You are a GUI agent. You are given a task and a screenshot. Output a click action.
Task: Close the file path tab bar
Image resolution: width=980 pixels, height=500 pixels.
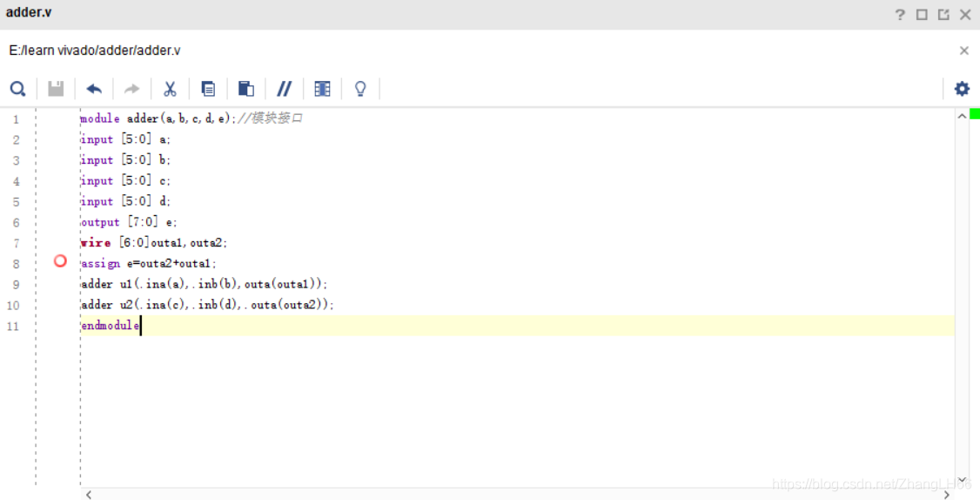(963, 51)
